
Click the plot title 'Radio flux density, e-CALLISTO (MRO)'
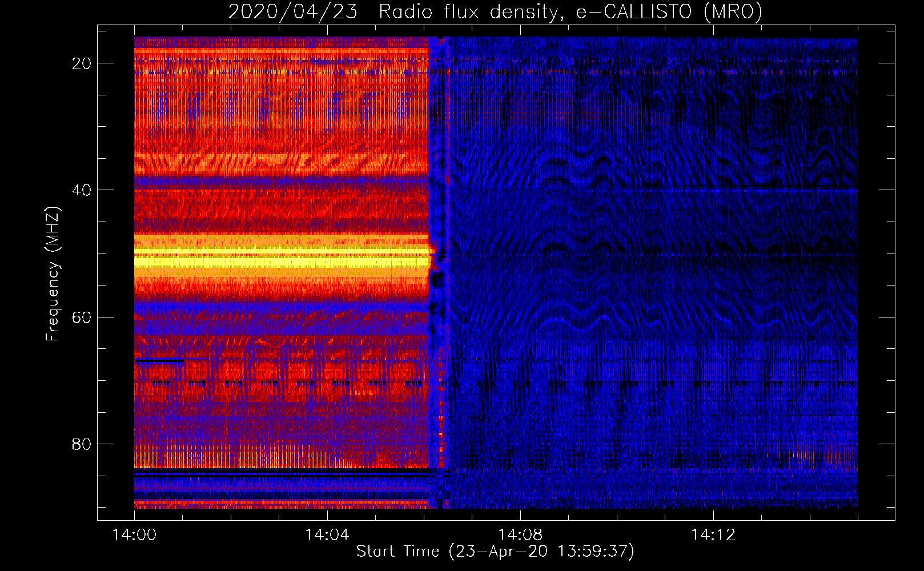(570, 11)
